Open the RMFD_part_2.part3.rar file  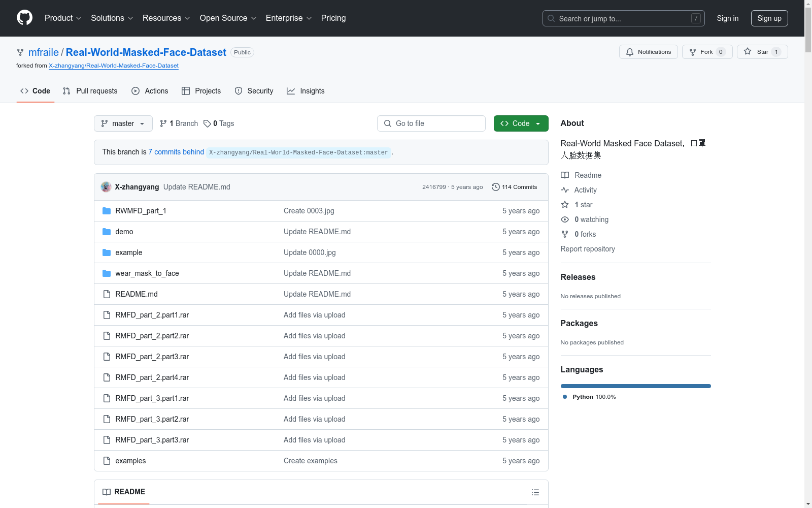click(x=152, y=357)
